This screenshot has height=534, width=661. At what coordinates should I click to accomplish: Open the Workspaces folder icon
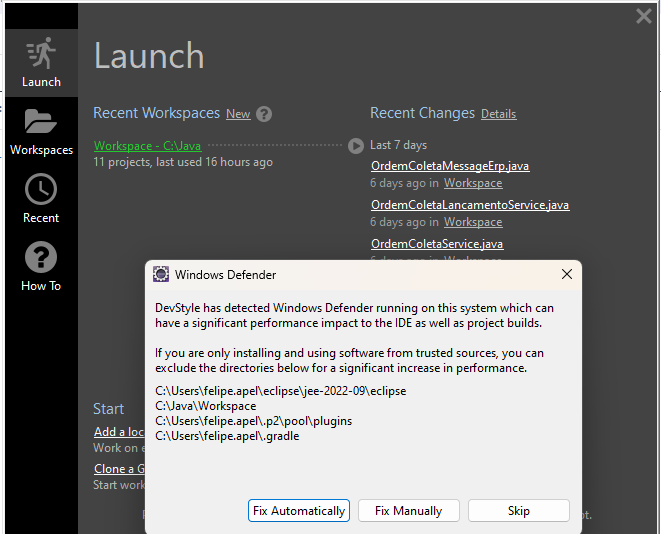pyautogui.click(x=40, y=121)
